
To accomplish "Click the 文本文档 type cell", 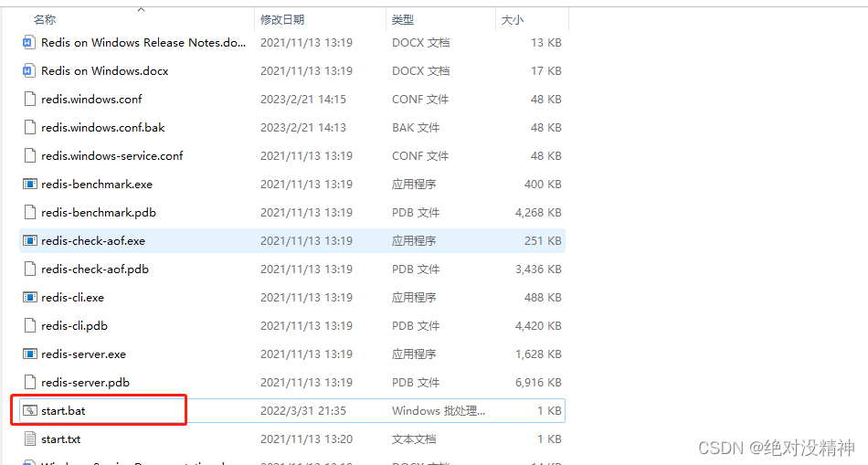I will (x=414, y=439).
